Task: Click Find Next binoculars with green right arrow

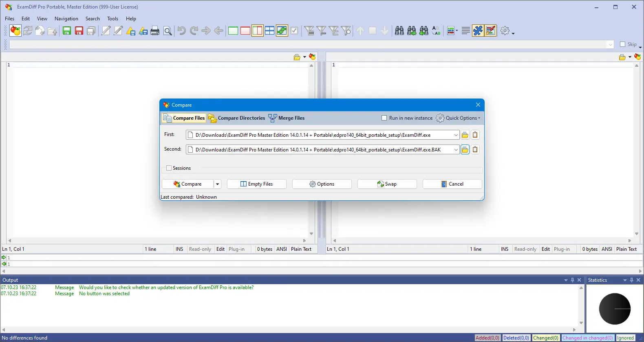Action: (x=412, y=31)
